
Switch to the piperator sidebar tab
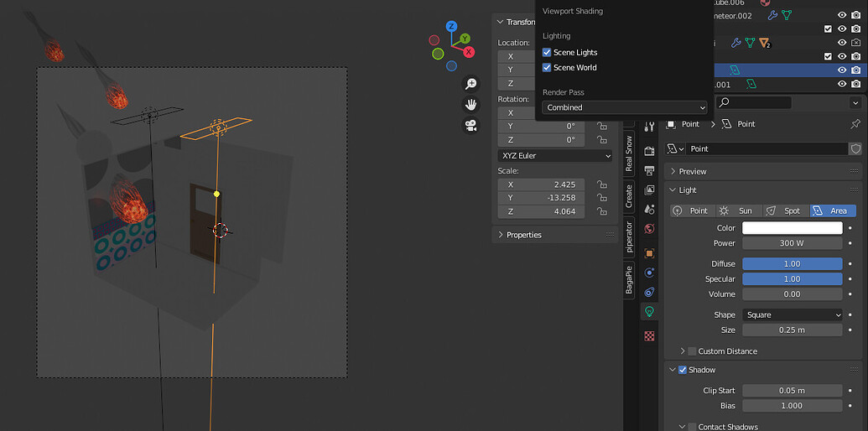click(629, 236)
